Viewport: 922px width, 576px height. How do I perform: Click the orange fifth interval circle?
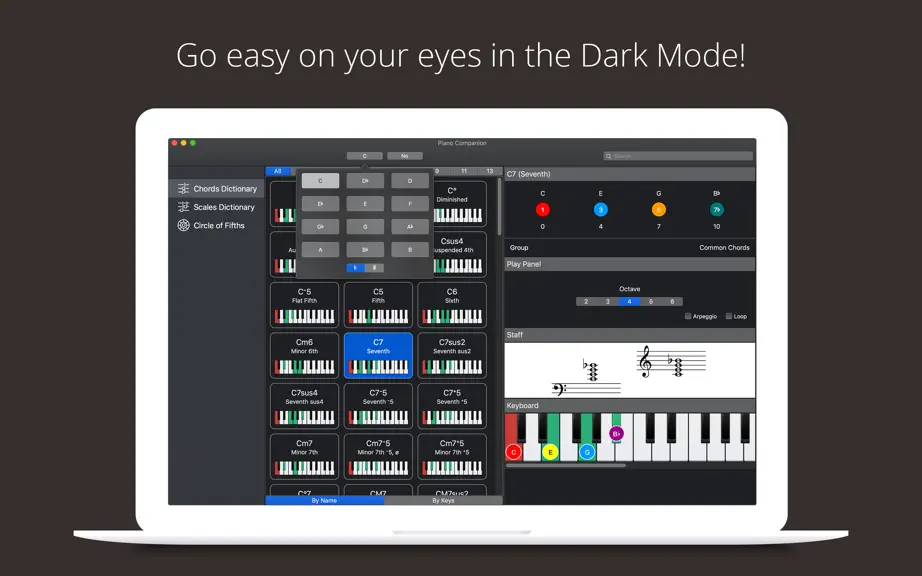point(659,209)
